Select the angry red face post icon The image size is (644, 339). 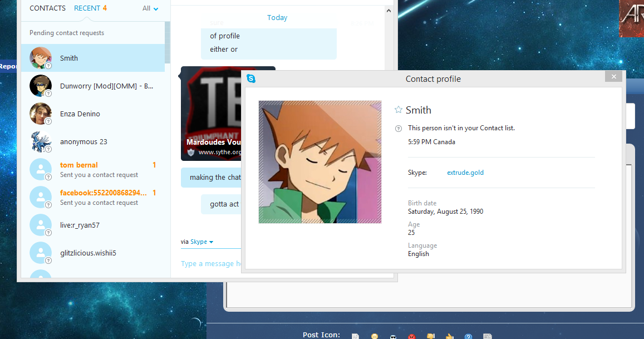[x=411, y=337]
